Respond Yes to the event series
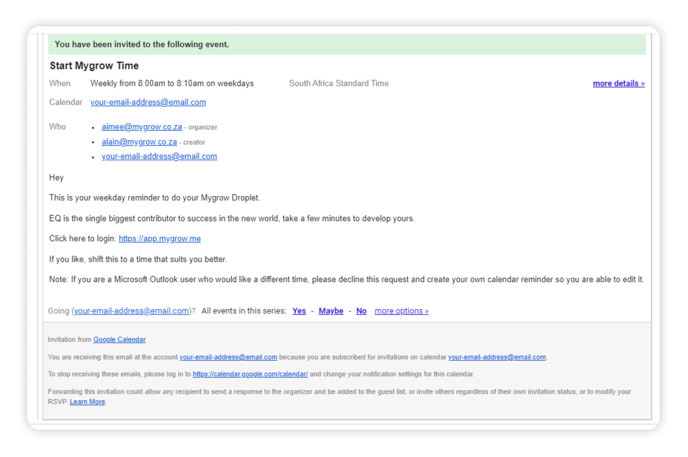The width and height of the screenshot is (688, 457). [299, 311]
